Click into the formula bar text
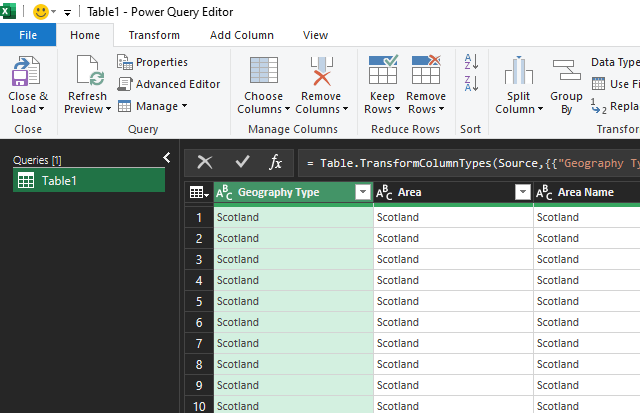The image size is (640, 413). [469, 163]
